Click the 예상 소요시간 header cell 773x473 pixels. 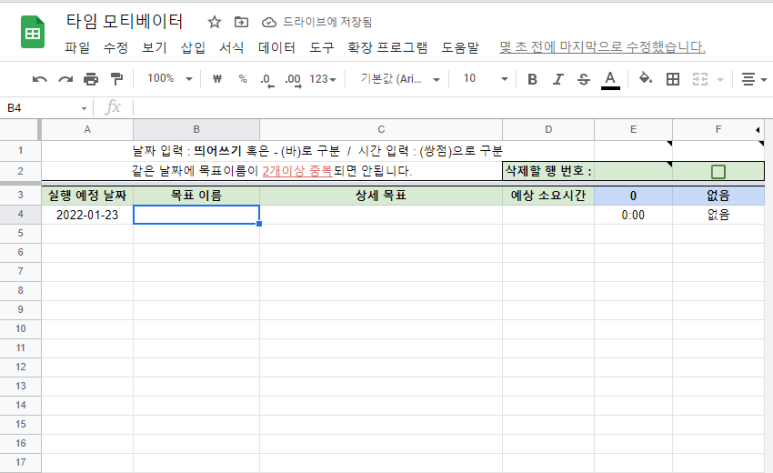pos(548,196)
